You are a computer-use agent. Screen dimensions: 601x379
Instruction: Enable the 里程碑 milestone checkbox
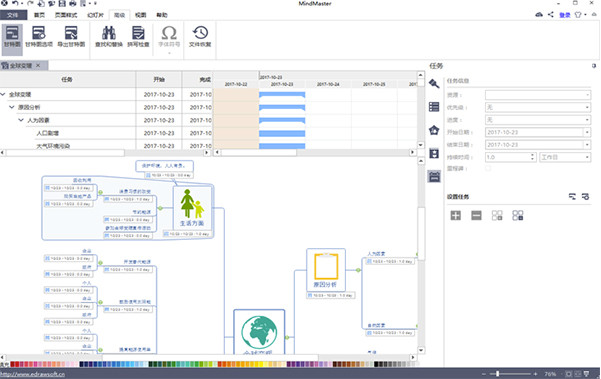pos(488,168)
